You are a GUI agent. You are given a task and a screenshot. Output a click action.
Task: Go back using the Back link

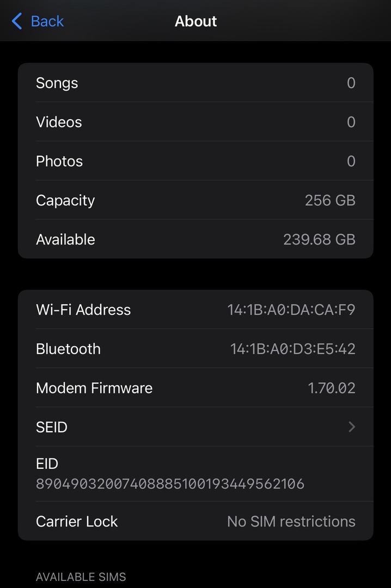tap(47, 21)
